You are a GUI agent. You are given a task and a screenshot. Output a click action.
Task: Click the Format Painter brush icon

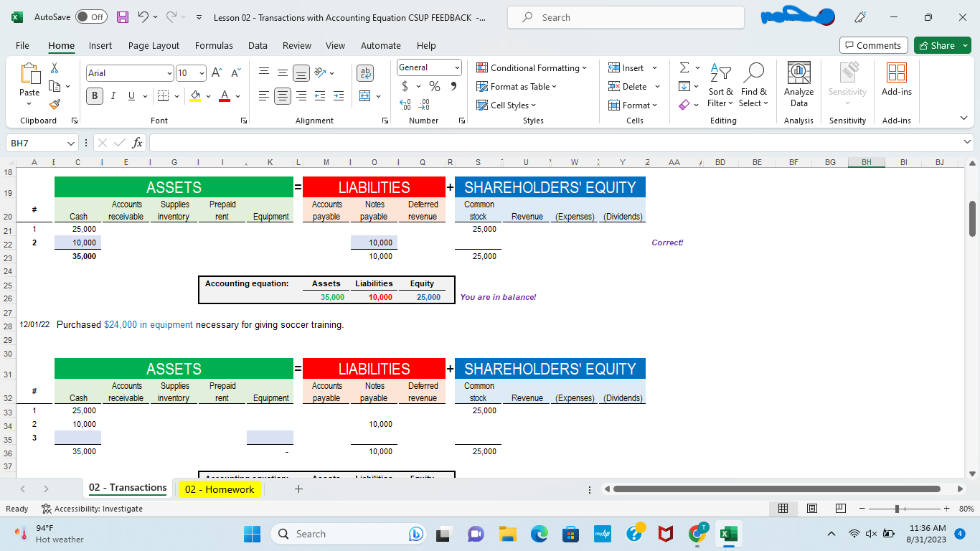(54, 105)
